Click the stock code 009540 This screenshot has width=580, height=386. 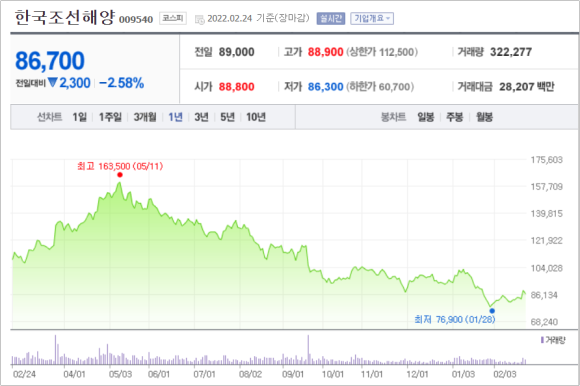click(136, 20)
